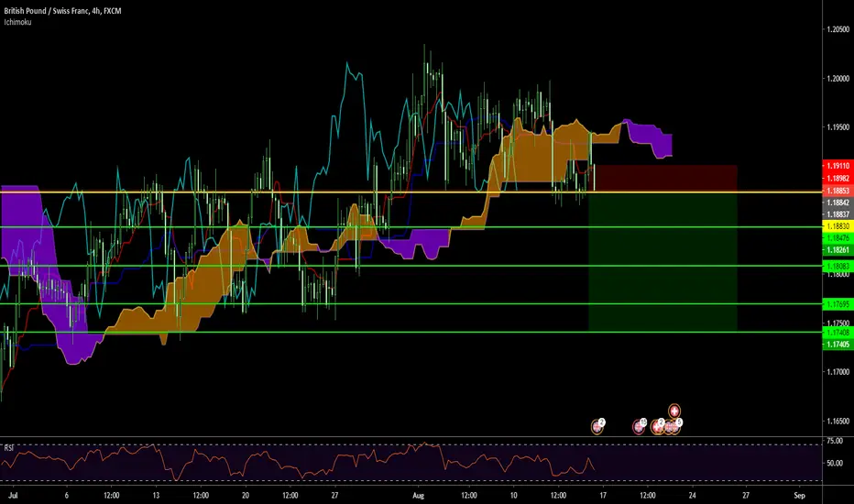Click the Aug label on time axis
The image size is (854, 504).
418,495
